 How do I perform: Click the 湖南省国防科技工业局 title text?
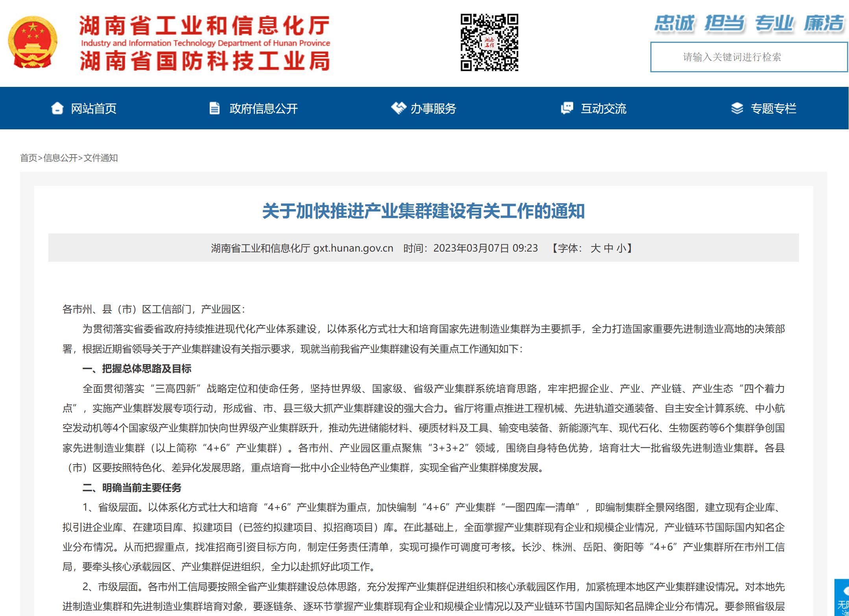205,61
